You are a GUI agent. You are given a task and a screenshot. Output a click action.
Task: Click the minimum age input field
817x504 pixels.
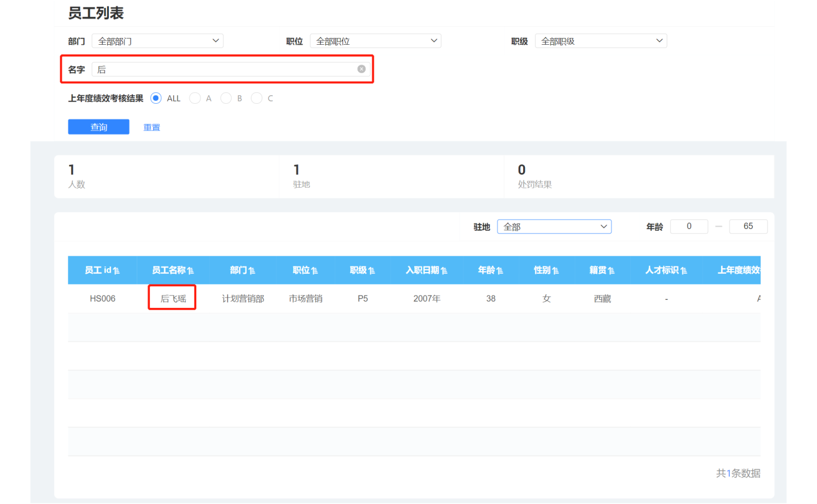coord(689,226)
